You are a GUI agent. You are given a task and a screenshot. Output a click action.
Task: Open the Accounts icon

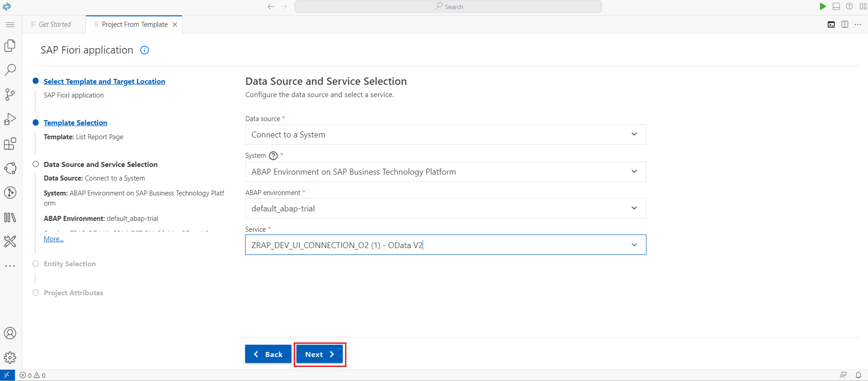10,333
